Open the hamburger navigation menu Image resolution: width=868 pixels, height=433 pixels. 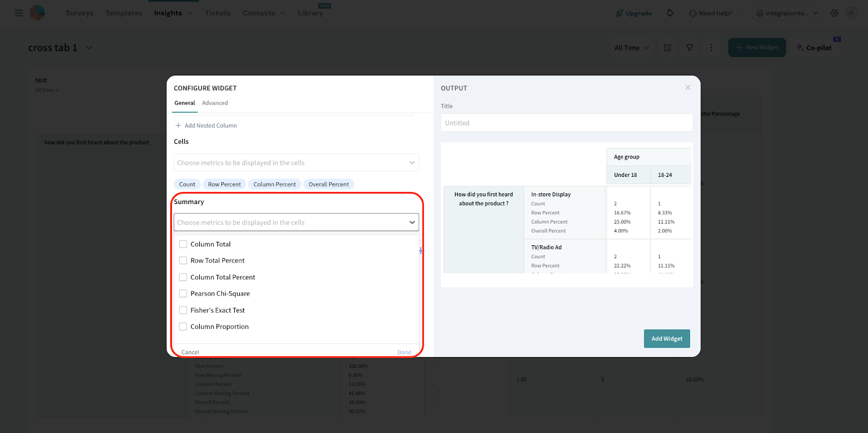(19, 13)
